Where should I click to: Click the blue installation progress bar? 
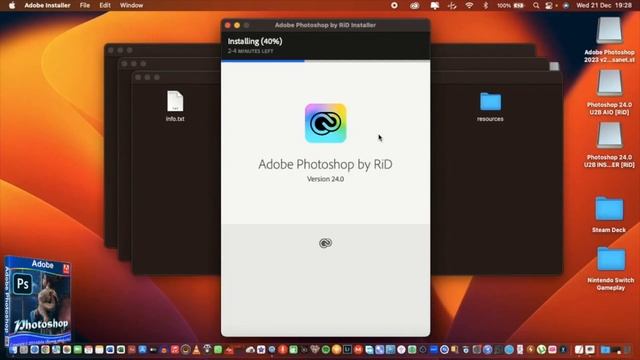point(263,61)
